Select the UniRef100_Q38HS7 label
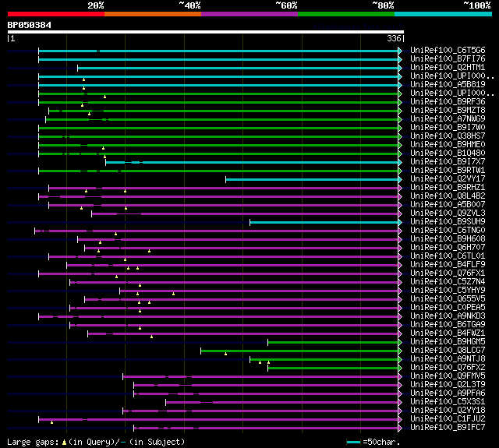The width and height of the screenshot is (499, 448). tap(448, 136)
